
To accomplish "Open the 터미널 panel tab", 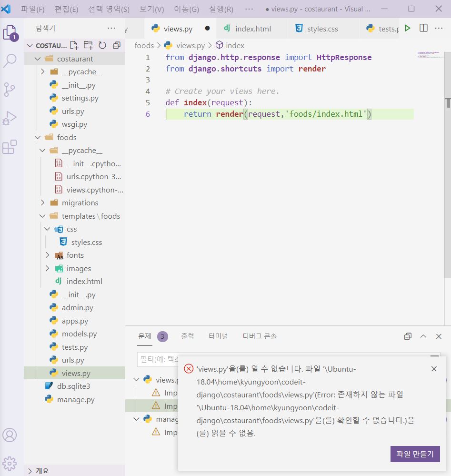I will [x=218, y=336].
